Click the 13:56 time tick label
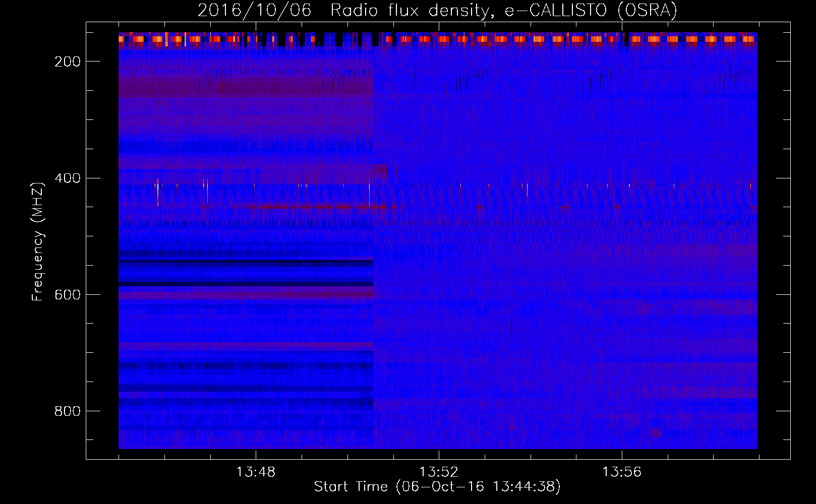The image size is (816, 504). click(x=622, y=472)
